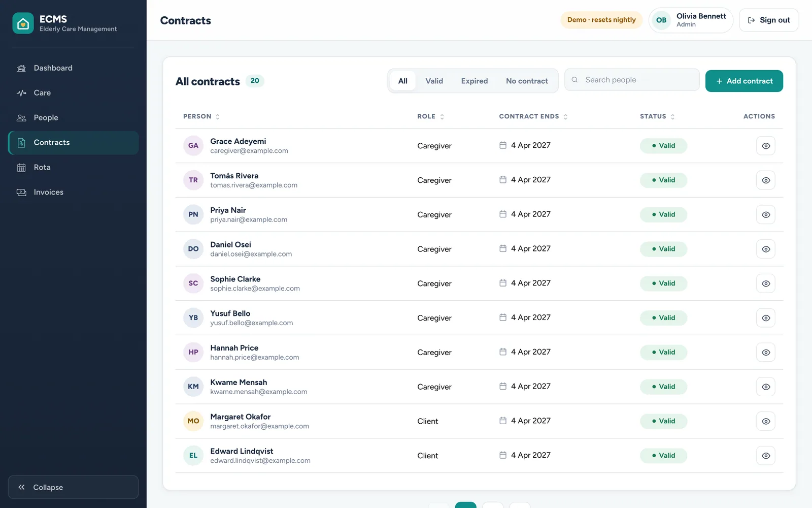The width and height of the screenshot is (812, 508).
Task: View Kwame Mensah's contract eye icon
Action: coord(766,387)
